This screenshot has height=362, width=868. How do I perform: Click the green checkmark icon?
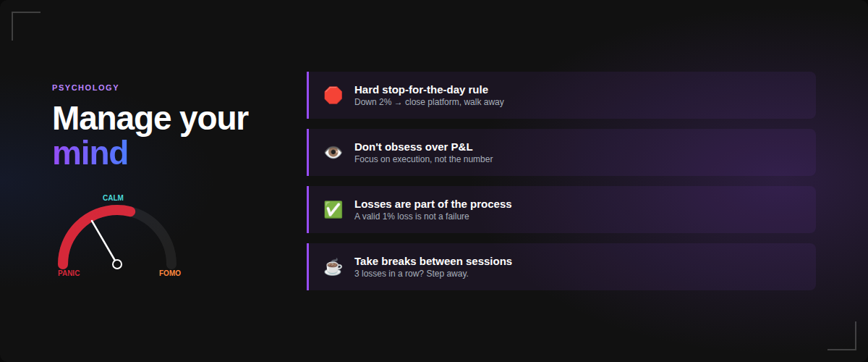333,210
